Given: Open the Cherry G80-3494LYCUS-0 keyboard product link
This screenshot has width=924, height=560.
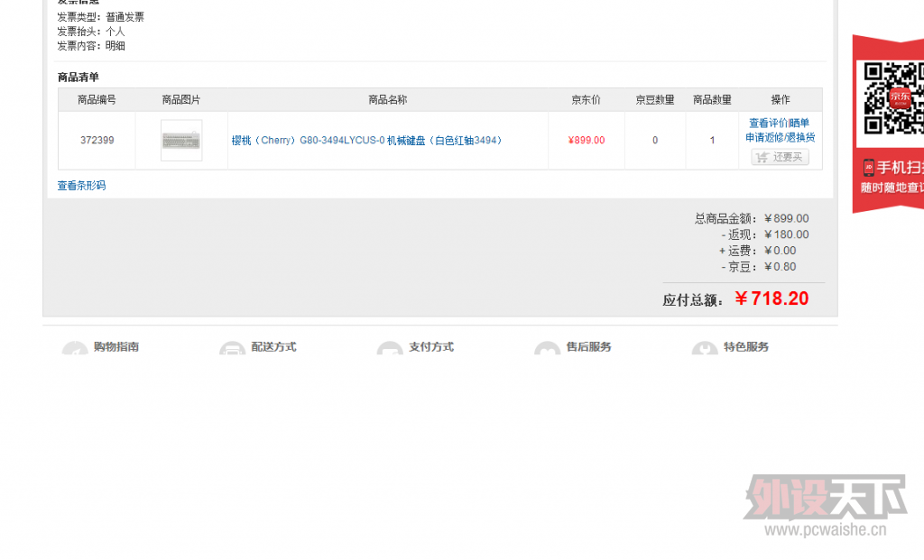Looking at the screenshot, I should coord(366,140).
